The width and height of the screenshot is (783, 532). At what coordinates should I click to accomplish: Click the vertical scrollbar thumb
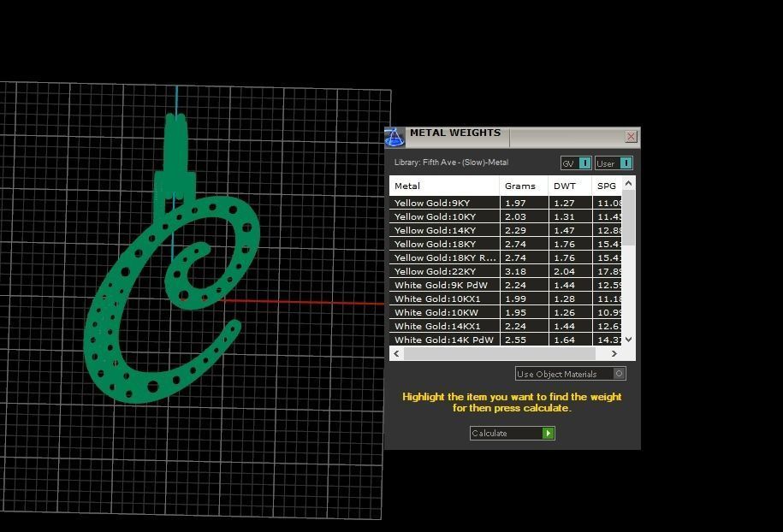tap(629, 217)
